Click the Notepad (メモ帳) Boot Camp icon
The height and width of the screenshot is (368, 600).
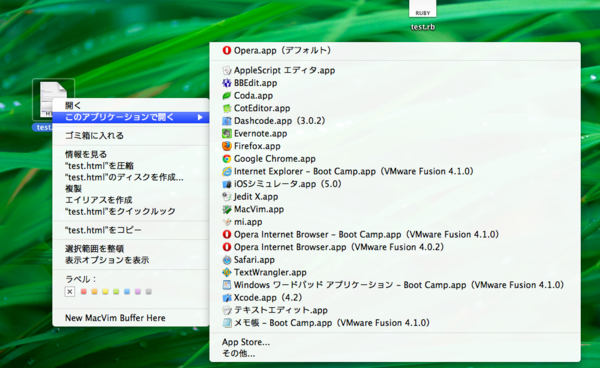pyautogui.click(x=227, y=323)
